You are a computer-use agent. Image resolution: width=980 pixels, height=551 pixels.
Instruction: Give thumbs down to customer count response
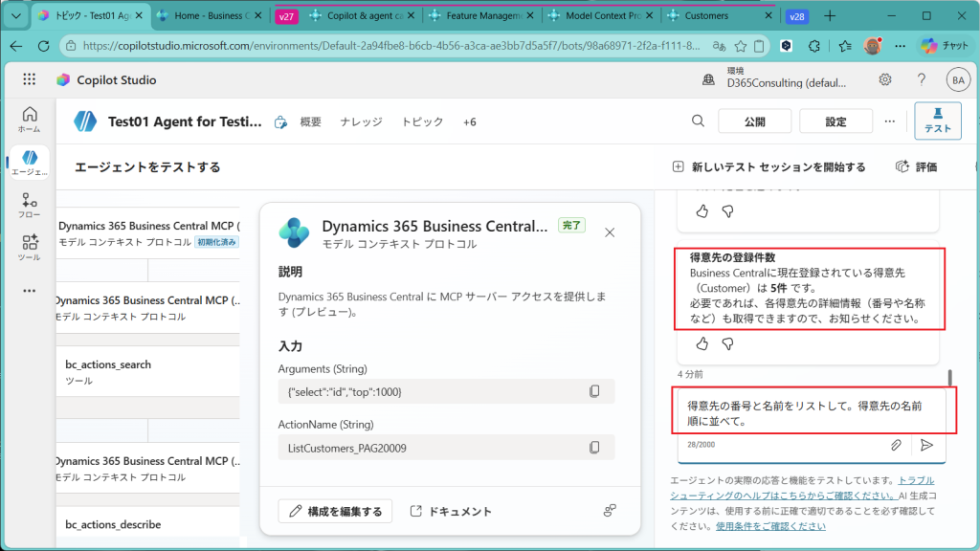(726, 343)
